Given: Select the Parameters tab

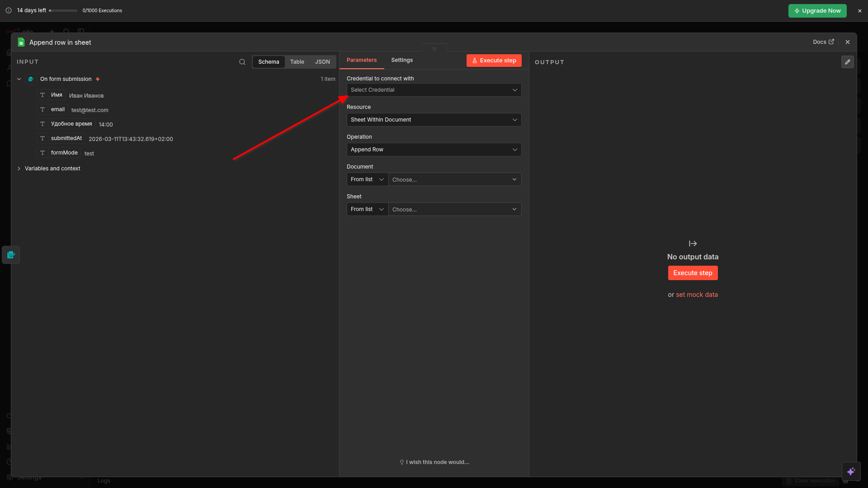Looking at the screenshot, I should (x=361, y=60).
